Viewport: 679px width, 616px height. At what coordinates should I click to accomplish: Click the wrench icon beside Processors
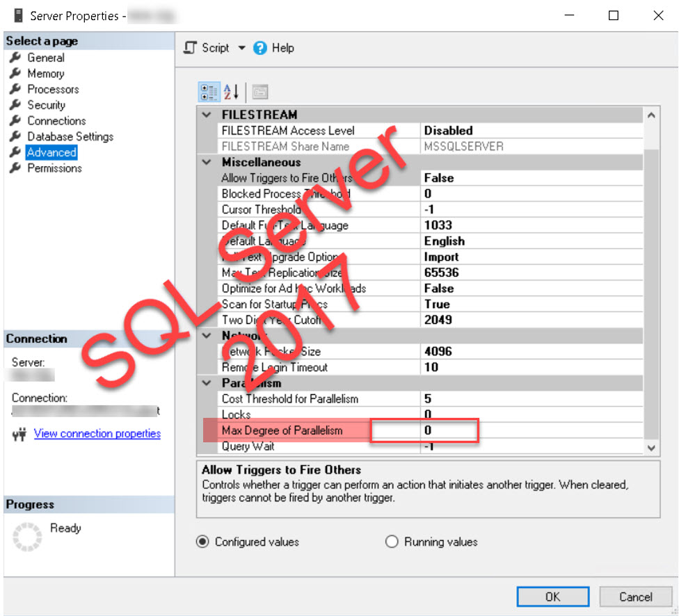15,89
